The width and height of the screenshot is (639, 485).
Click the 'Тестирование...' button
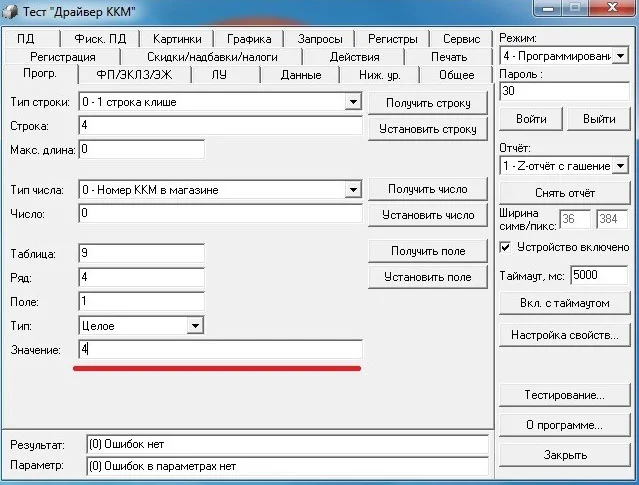point(565,395)
